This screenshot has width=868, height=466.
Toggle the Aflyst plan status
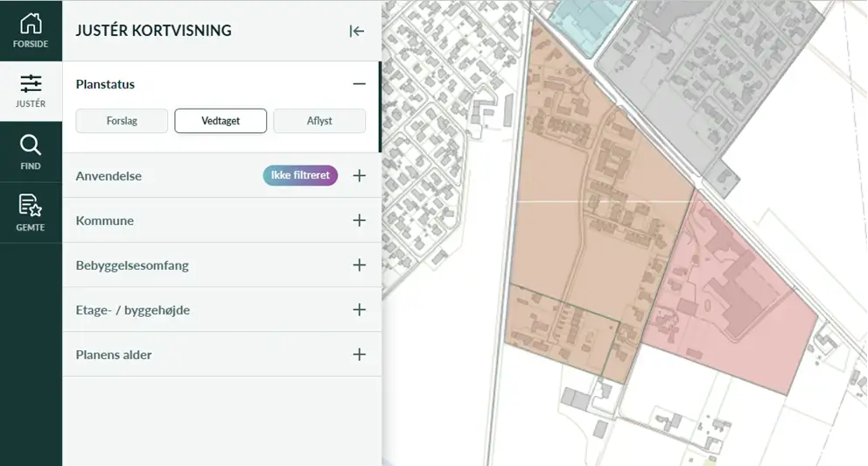click(x=319, y=121)
